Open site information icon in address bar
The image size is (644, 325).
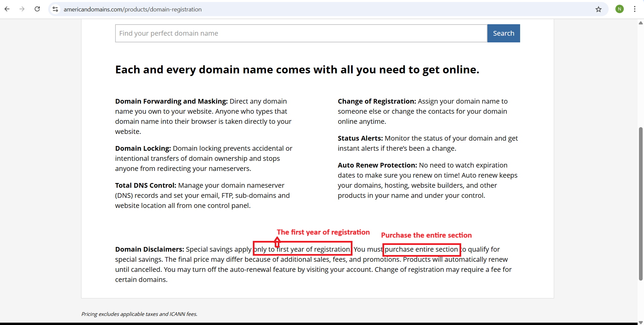[x=56, y=9]
